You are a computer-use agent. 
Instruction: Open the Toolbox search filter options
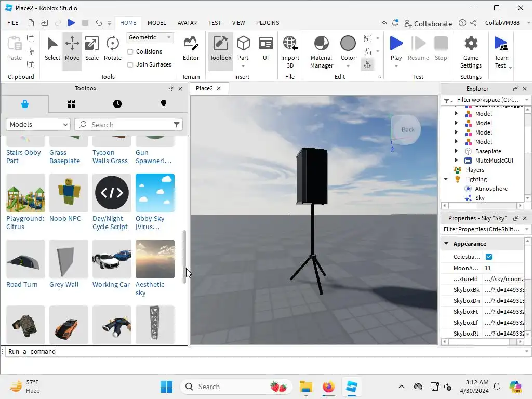[177, 125]
